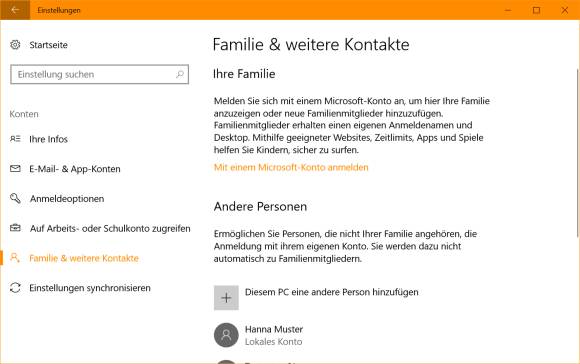This screenshot has width=580, height=364.
Task: Open Auf Arbeits- oder Schulkonto zugreifen
Action: tap(110, 229)
